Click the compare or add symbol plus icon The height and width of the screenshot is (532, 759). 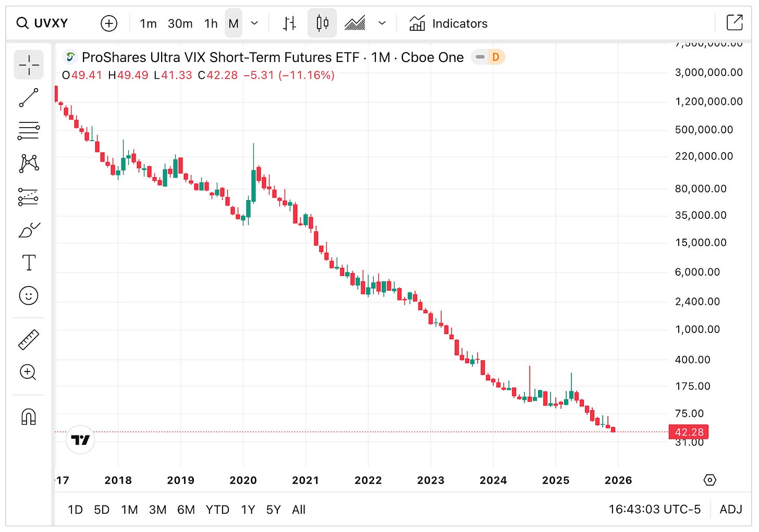pos(108,23)
